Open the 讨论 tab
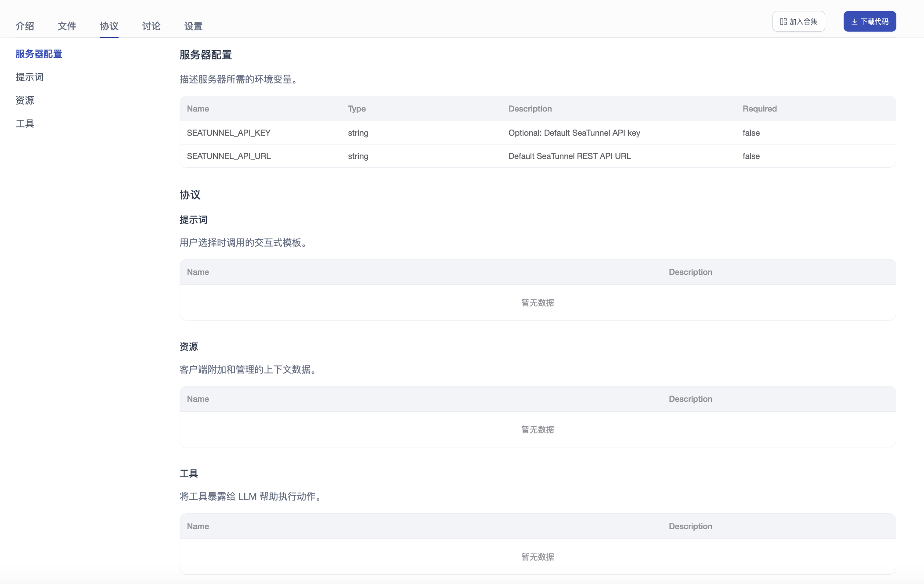Image resolution: width=924 pixels, height=584 pixels. tap(151, 26)
